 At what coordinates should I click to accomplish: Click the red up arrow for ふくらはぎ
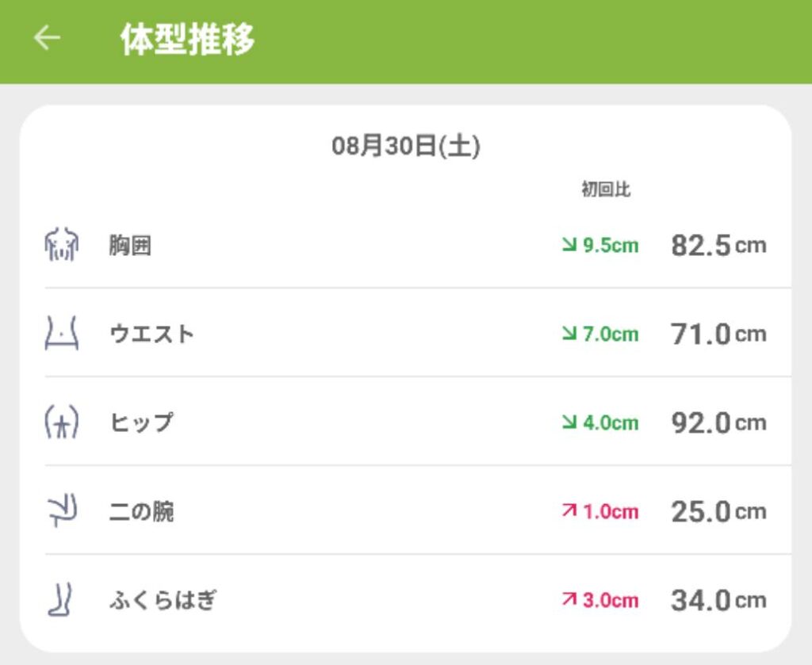569,600
